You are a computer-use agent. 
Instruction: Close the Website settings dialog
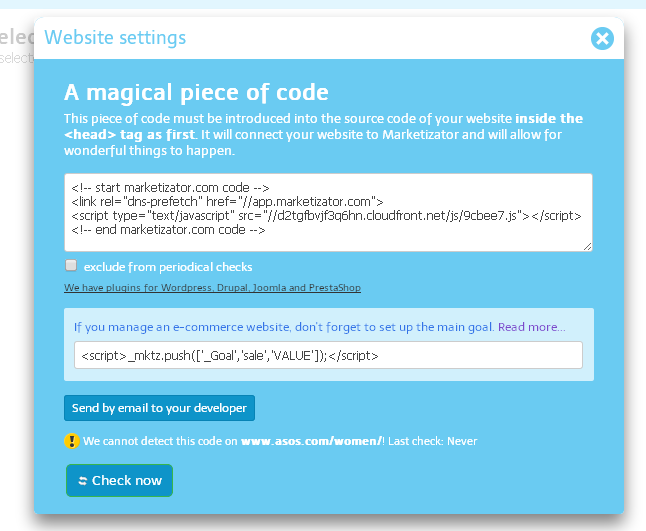click(602, 38)
